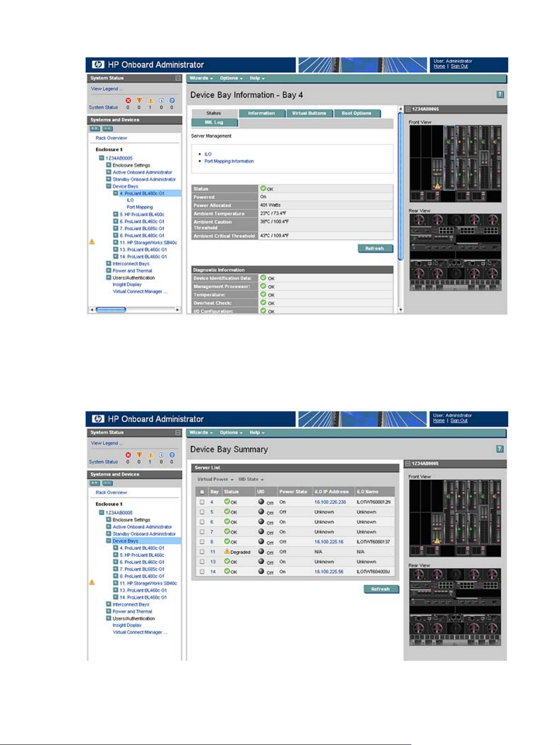This screenshot has width=560, height=745.
Task: Expand Power and Thermal node, Device Bay Summary window
Action: point(109,612)
